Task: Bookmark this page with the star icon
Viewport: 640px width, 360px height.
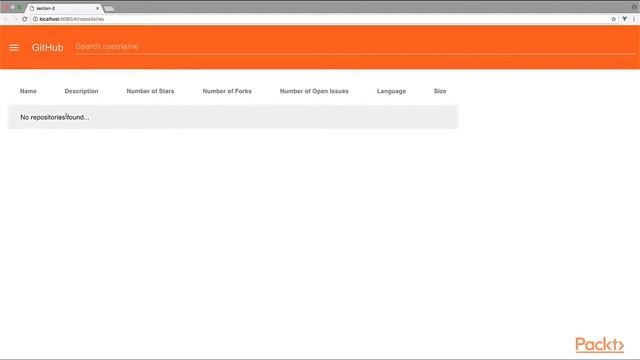Action: click(x=613, y=19)
